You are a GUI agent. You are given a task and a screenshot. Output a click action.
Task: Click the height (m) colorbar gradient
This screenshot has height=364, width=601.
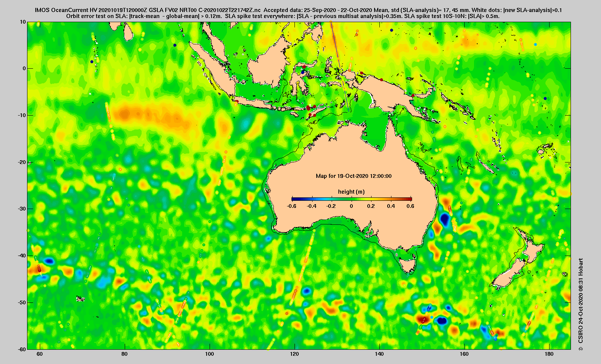[x=352, y=199]
